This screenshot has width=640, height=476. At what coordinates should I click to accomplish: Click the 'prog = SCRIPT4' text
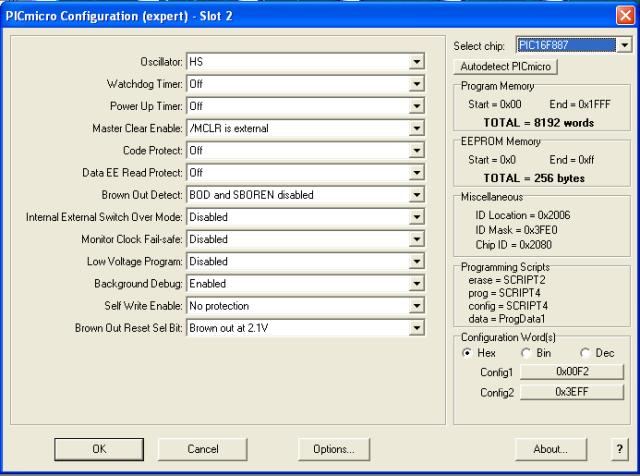tap(504, 293)
